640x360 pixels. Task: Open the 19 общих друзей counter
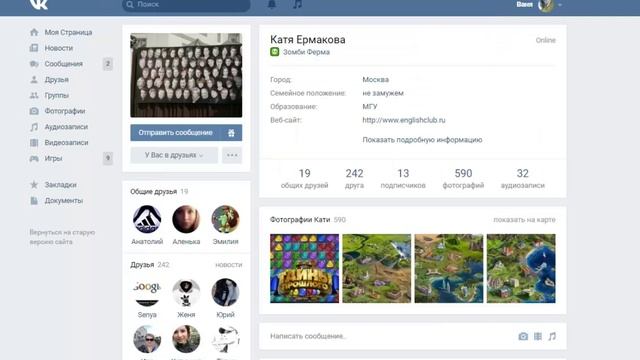tap(304, 178)
